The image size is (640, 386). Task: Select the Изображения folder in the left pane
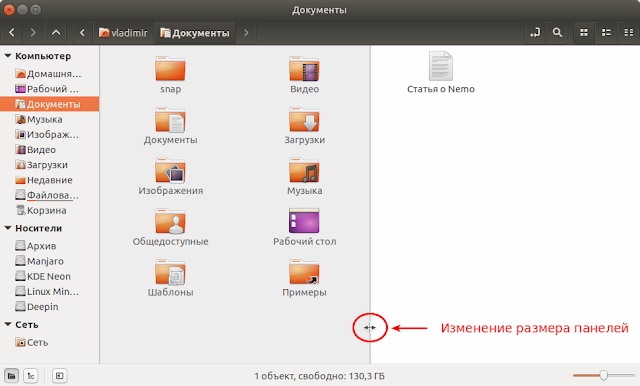[x=170, y=171]
